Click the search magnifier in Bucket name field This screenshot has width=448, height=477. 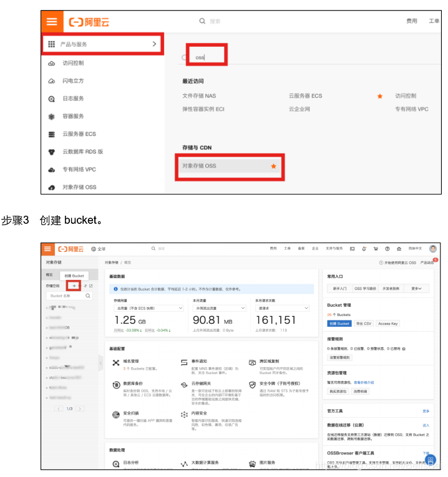(x=88, y=296)
